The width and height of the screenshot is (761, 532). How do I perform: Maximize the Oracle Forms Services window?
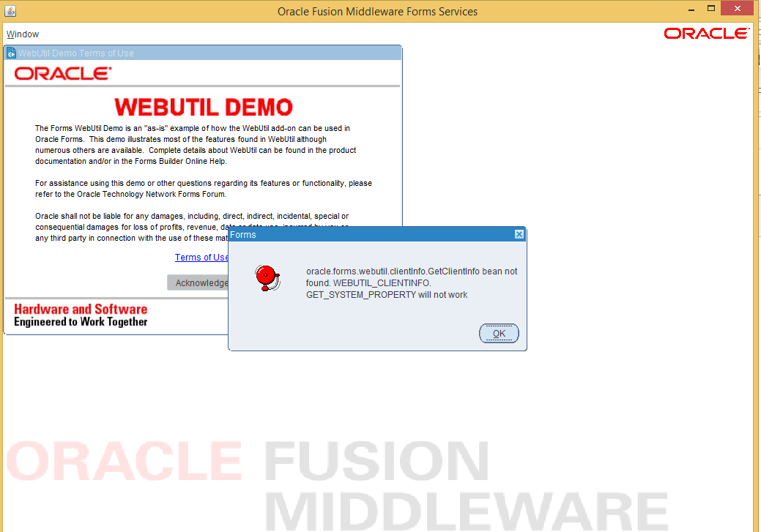pos(710,9)
